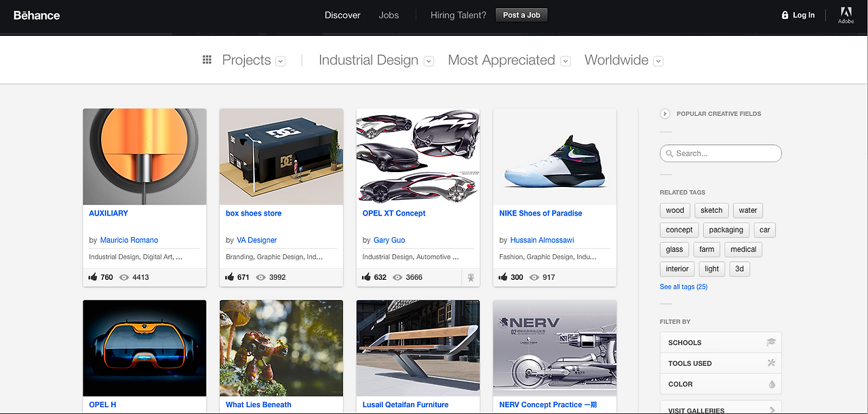This screenshot has height=414, width=868.
Task: Open Jobs in the top navigation
Action: 389,15
